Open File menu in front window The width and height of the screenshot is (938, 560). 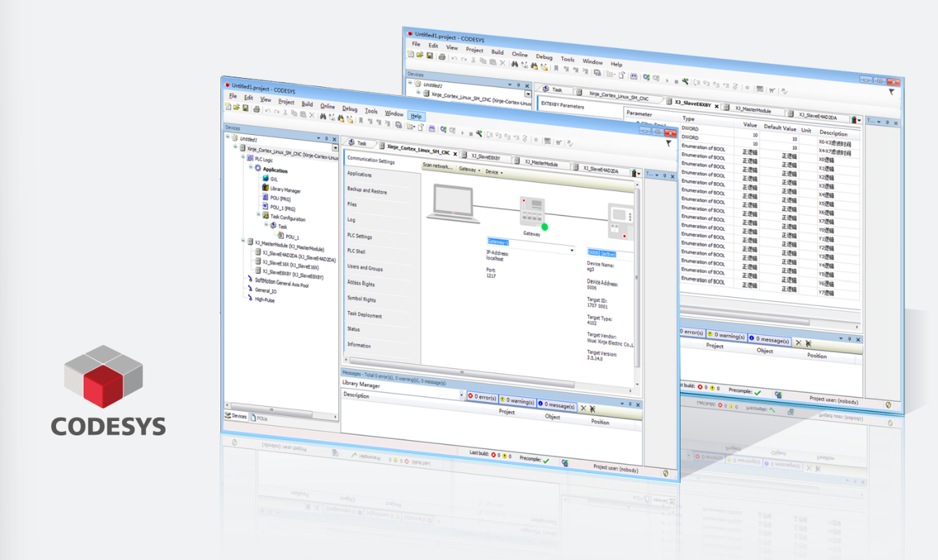tap(233, 97)
